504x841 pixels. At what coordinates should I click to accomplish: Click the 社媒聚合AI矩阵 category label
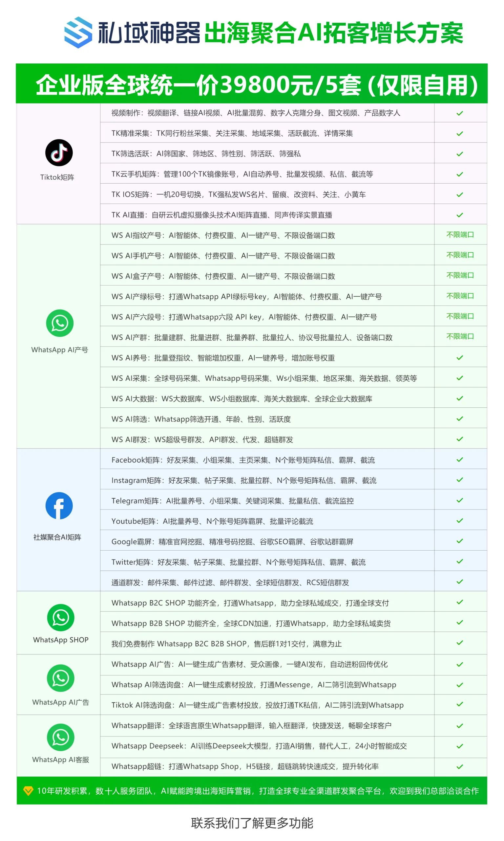57,537
